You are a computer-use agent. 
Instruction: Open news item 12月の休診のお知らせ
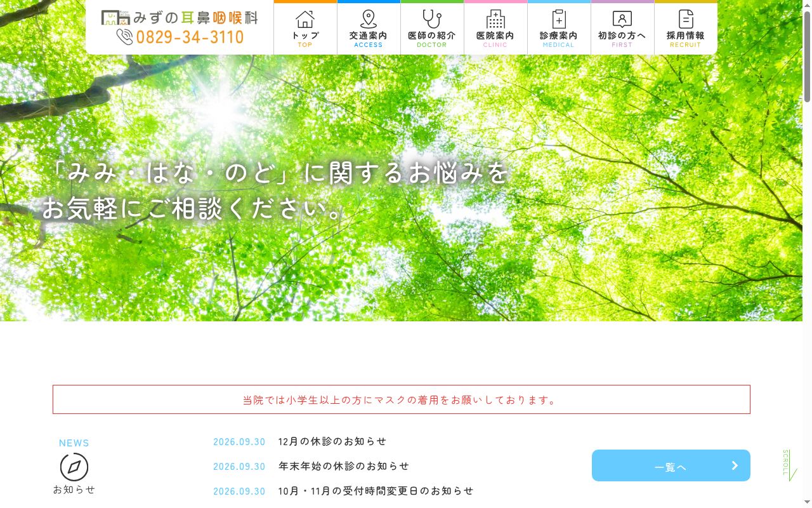(332, 441)
